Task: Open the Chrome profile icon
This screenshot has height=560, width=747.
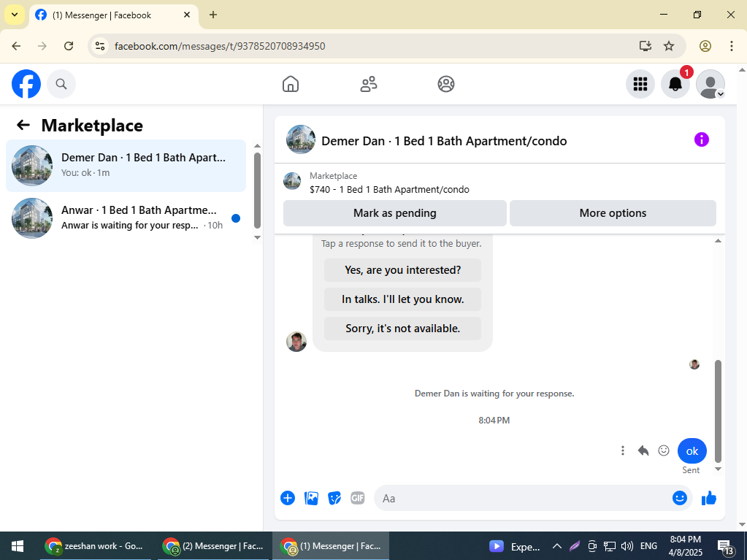Action: coord(705,46)
